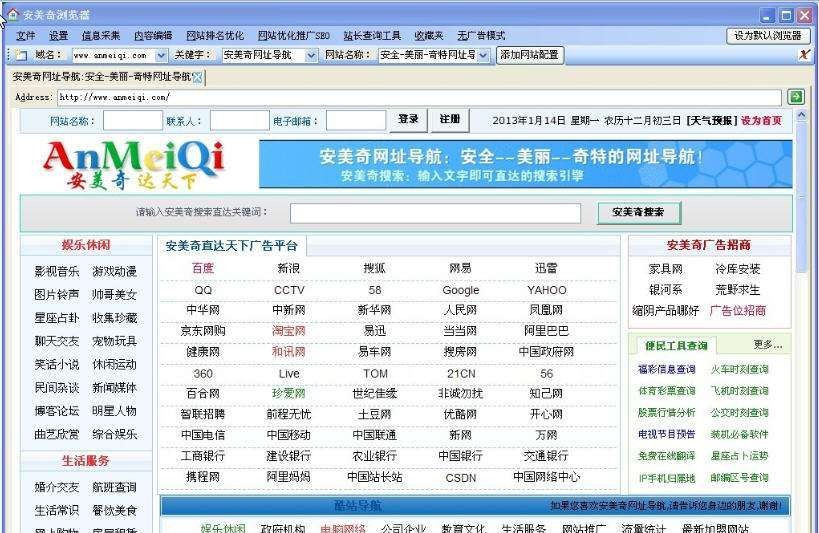Image resolution: width=819 pixels, height=533 pixels.
Task: Open the 中国站长站 link
Action: point(375,477)
